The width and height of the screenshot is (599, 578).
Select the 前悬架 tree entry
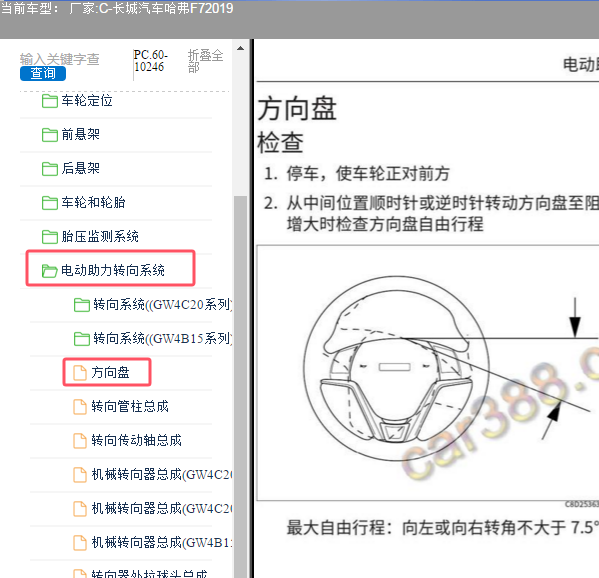click(81, 134)
